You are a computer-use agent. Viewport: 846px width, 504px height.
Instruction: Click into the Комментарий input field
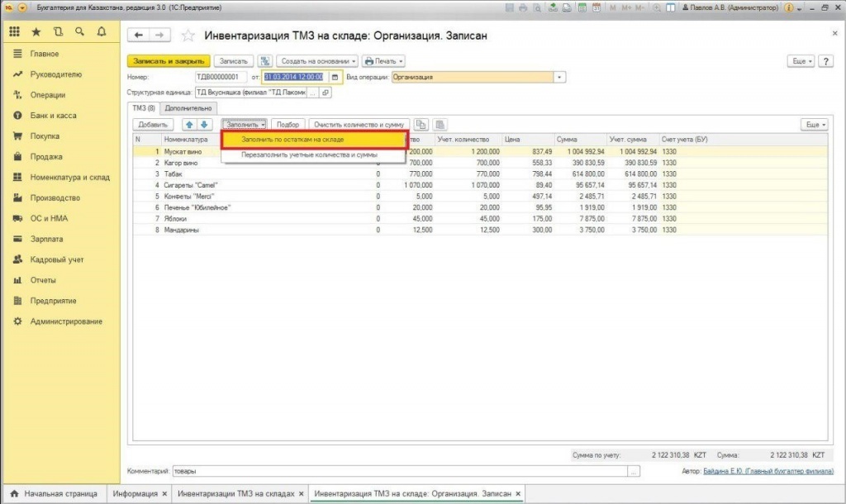pos(400,471)
